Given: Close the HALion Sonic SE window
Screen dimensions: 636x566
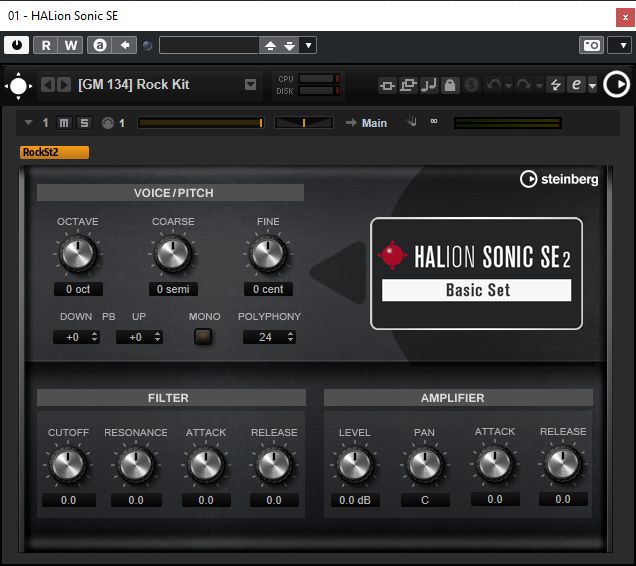Looking at the screenshot, I should click(625, 17).
